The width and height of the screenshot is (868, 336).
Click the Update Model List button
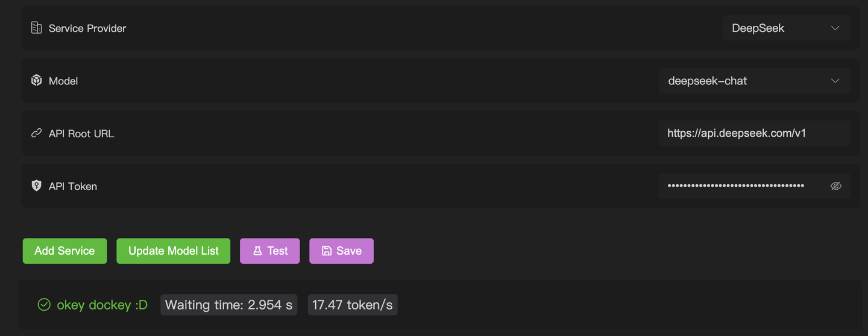[173, 251]
